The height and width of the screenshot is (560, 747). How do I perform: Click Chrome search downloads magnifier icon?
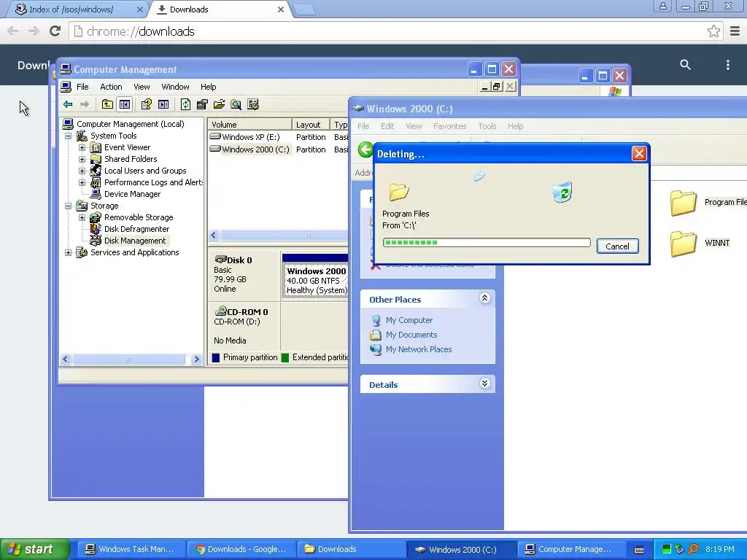[x=685, y=65]
